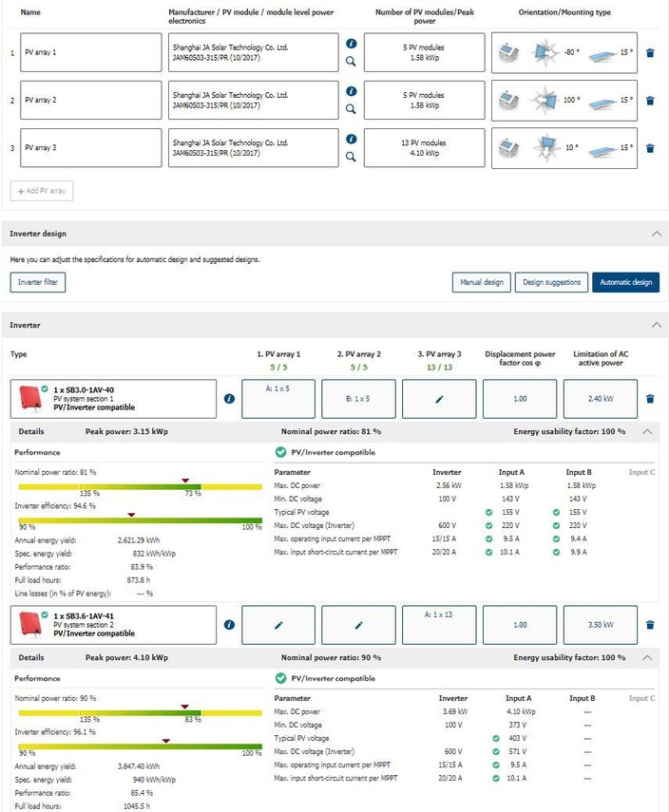The width and height of the screenshot is (669, 812).
Task: Edit AC active power limit 3.50 kW
Action: pyautogui.click(x=601, y=625)
